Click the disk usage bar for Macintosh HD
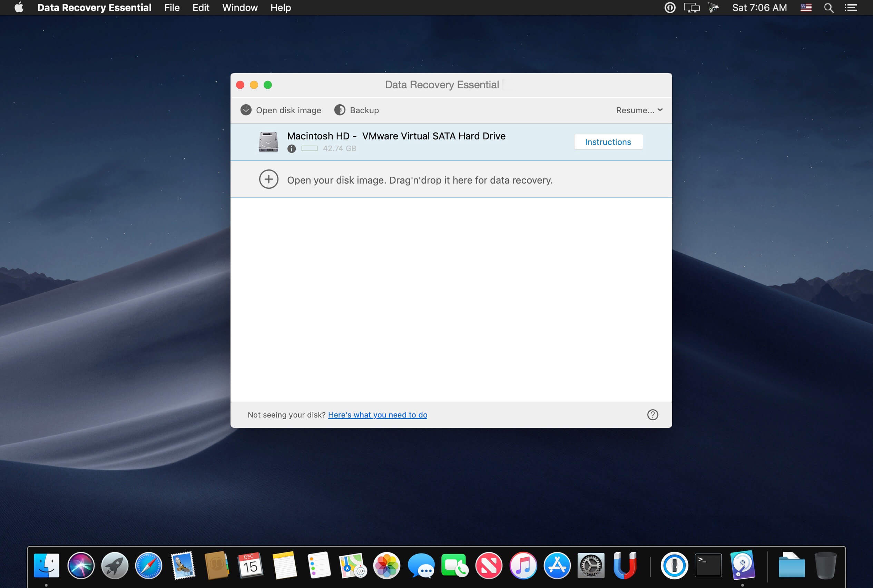This screenshot has width=873, height=588. click(x=310, y=148)
